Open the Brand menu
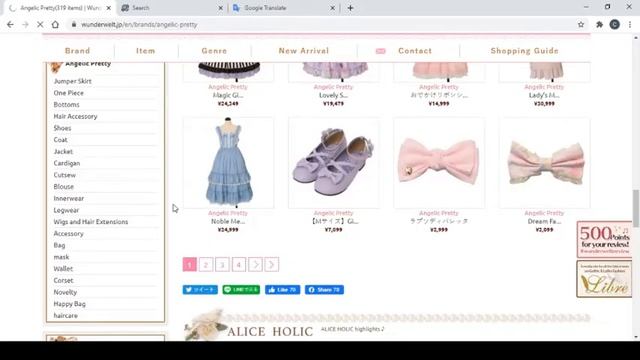Viewport: 640px width, 360px height. pos(77,51)
